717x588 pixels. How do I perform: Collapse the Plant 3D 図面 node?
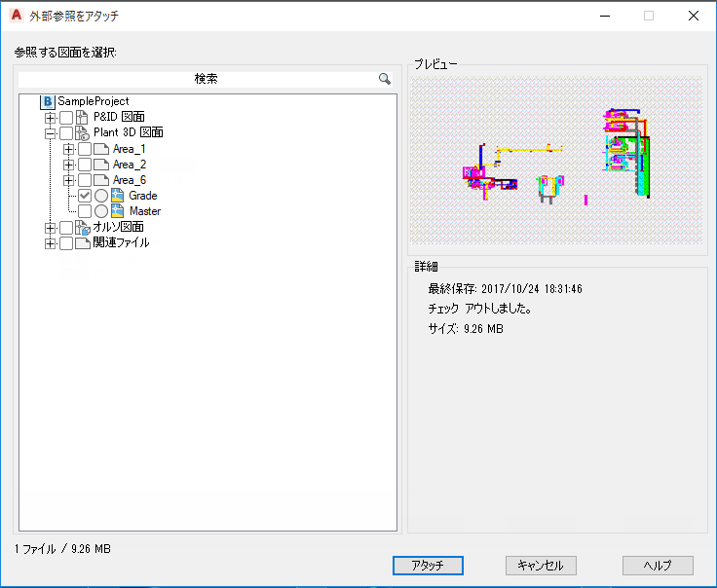tap(51, 133)
